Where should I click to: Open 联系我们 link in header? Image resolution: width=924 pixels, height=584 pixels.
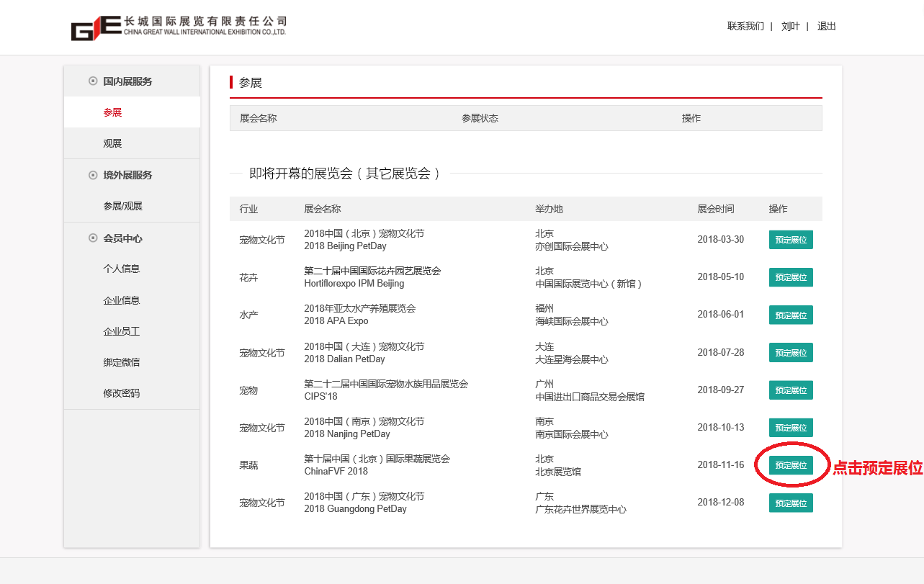point(745,26)
